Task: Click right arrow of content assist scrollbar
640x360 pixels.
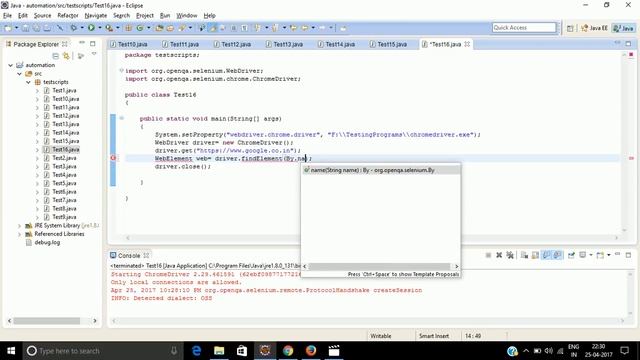Action: click(x=456, y=267)
